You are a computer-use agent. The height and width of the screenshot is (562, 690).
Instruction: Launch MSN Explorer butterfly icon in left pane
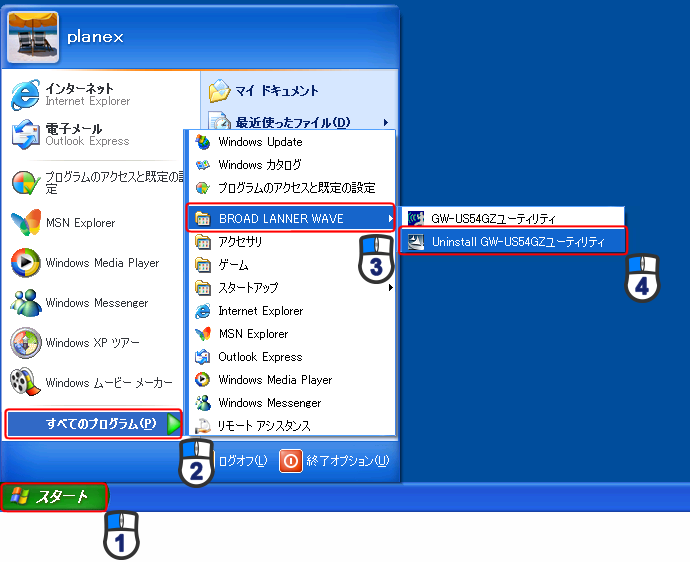pos(26,223)
